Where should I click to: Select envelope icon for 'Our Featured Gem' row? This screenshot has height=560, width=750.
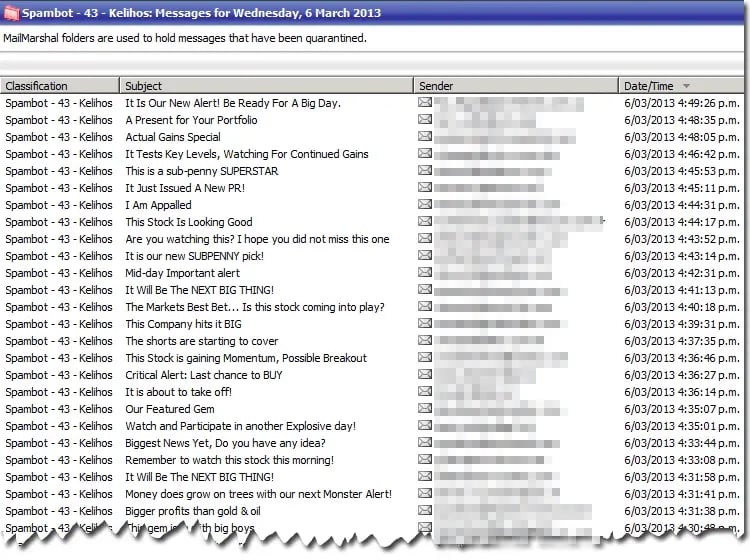[x=425, y=409]
